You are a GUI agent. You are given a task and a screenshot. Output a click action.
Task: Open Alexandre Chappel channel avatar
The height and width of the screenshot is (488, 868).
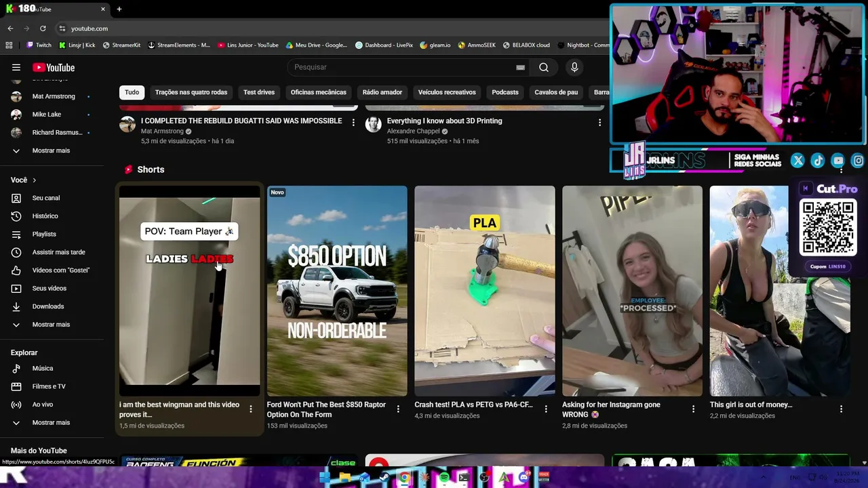[x=374, y=124]
